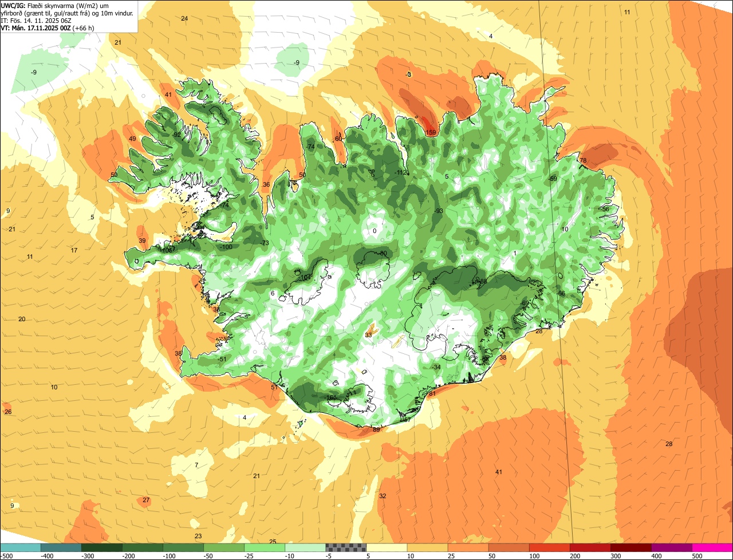Click the "33" value in the southern highlands
Image resolution: width=733 pixels, height=560 pixels.
368,335
